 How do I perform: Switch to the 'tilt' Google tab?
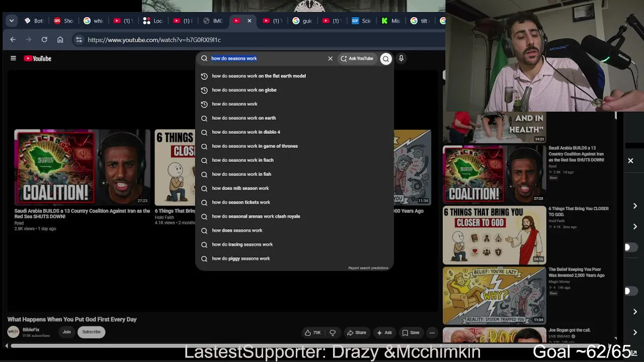[x=420, y=21]
